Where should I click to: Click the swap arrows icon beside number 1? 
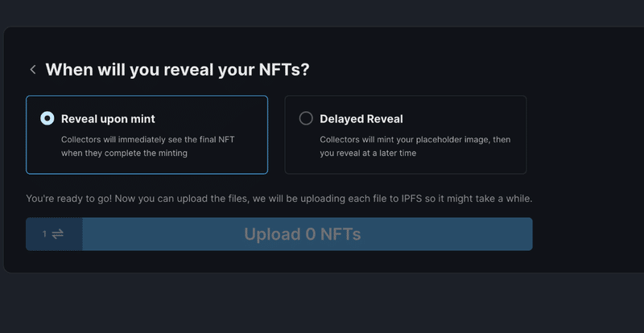pos(57,234)
